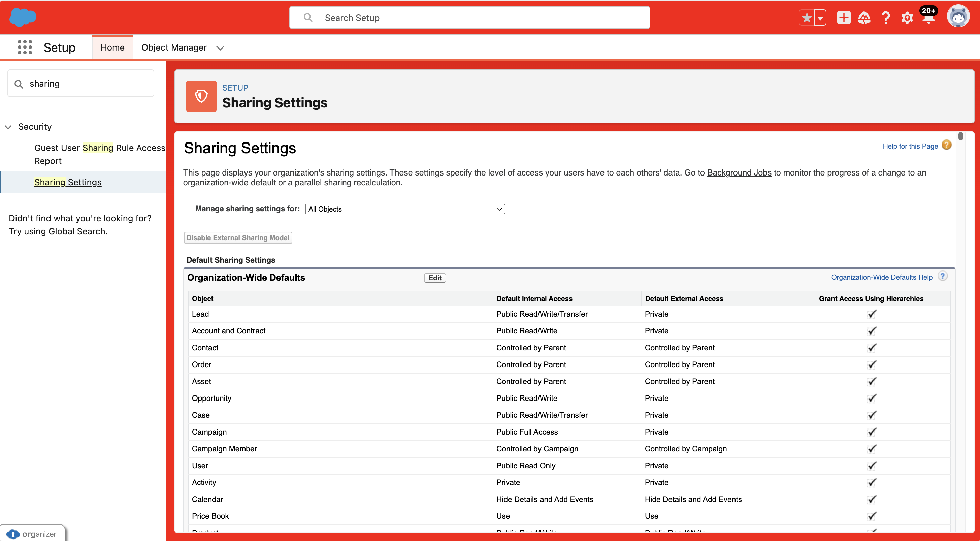Open the Salesforce Help question mark
Image resolution: width=980 pixels, height=541 pixels.
[886, 18]
